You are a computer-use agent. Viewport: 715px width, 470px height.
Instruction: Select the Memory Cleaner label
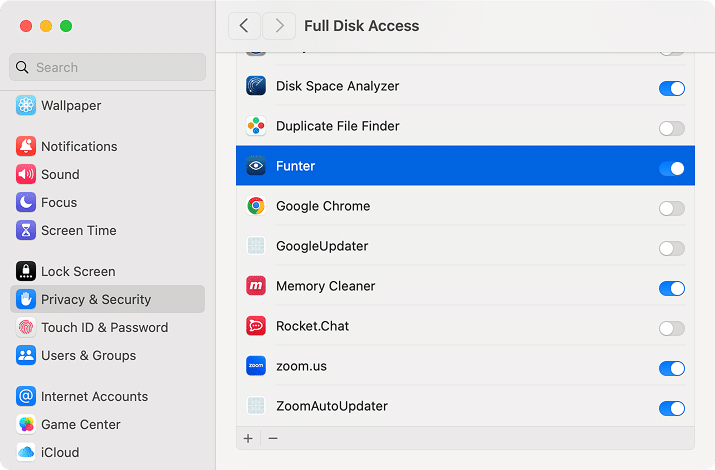tap(326, 286)
